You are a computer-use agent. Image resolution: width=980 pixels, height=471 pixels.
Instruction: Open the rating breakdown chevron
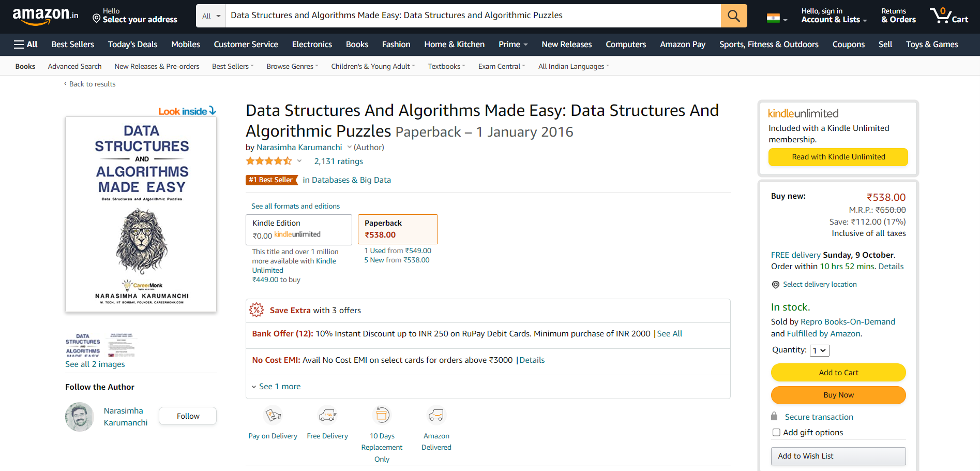coord(299,161)
